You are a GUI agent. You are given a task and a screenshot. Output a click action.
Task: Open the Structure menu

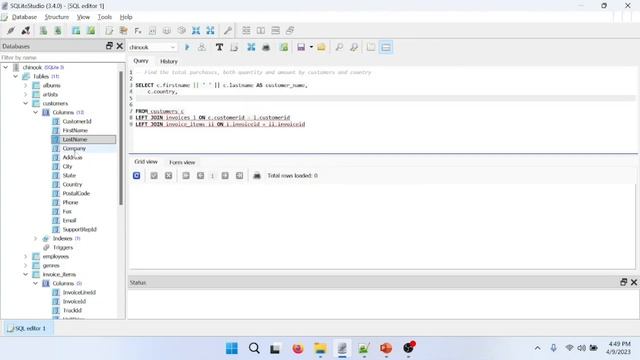[56, 17]
